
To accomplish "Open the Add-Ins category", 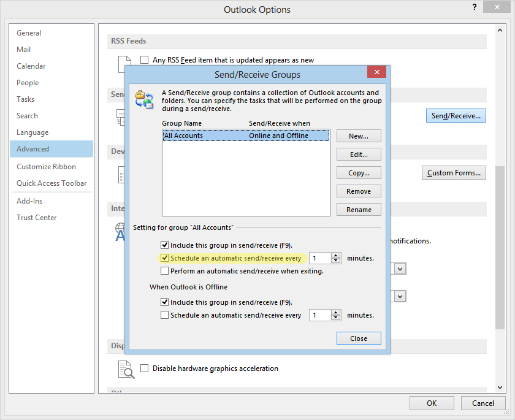I will click(x=51, y=201).
